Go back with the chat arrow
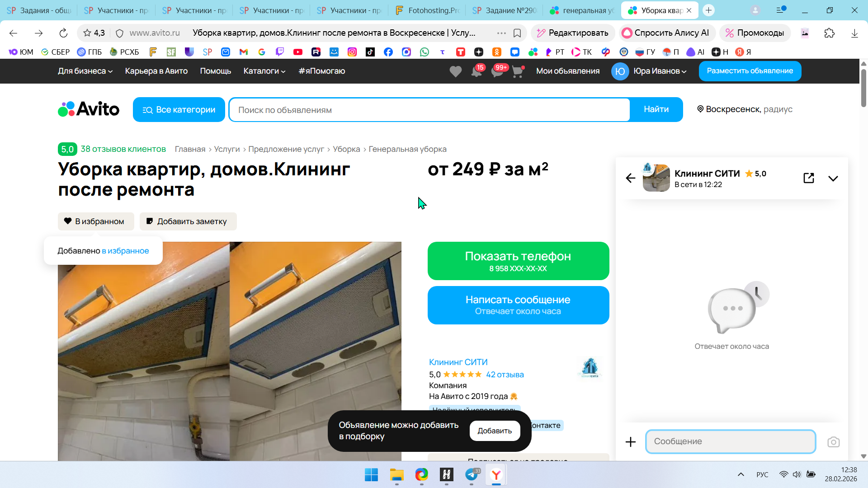This screenshot has height=488, width=868. (630, 178)
